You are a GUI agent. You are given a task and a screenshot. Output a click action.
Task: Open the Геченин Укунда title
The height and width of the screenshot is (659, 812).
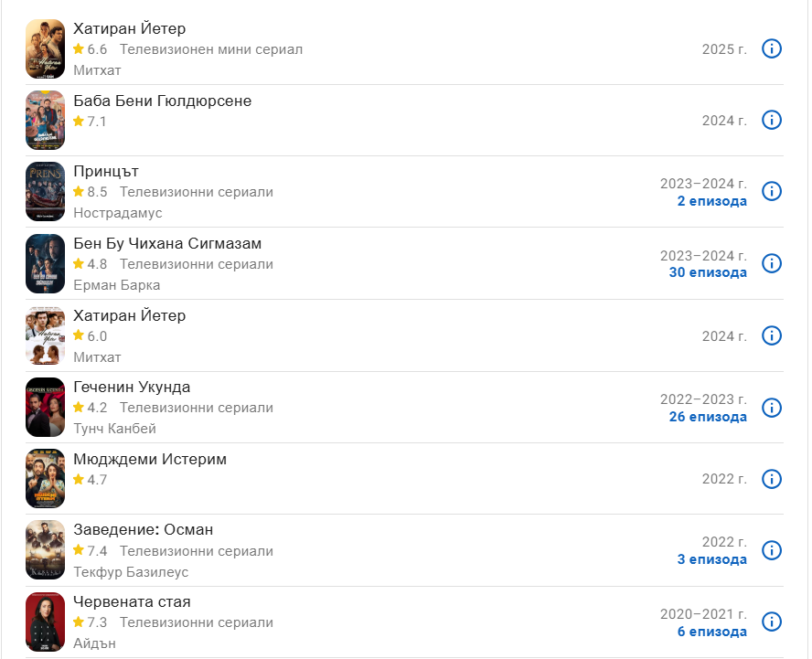point(132,387)
